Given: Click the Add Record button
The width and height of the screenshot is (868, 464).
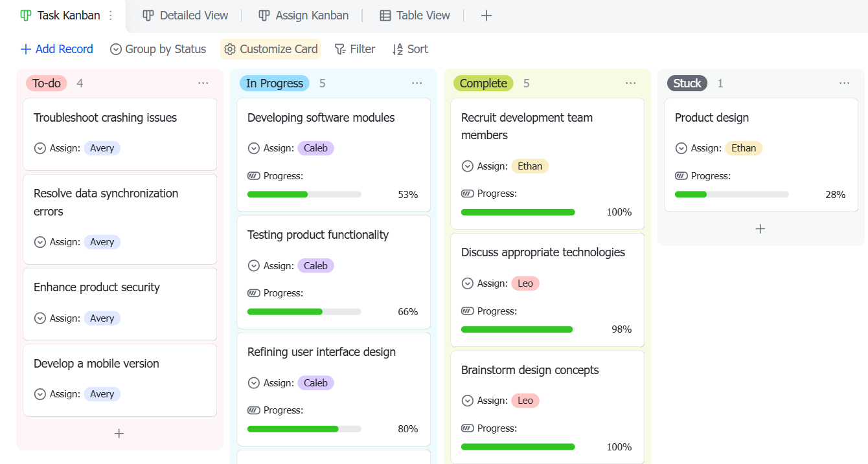Looking at the screenshot, I should [x=57, y=49].
